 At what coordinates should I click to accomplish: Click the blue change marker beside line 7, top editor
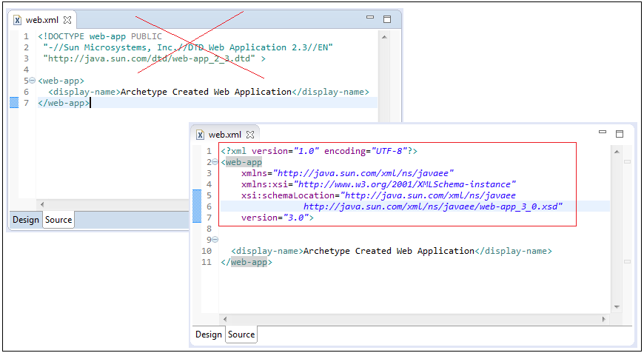point(14,103)
